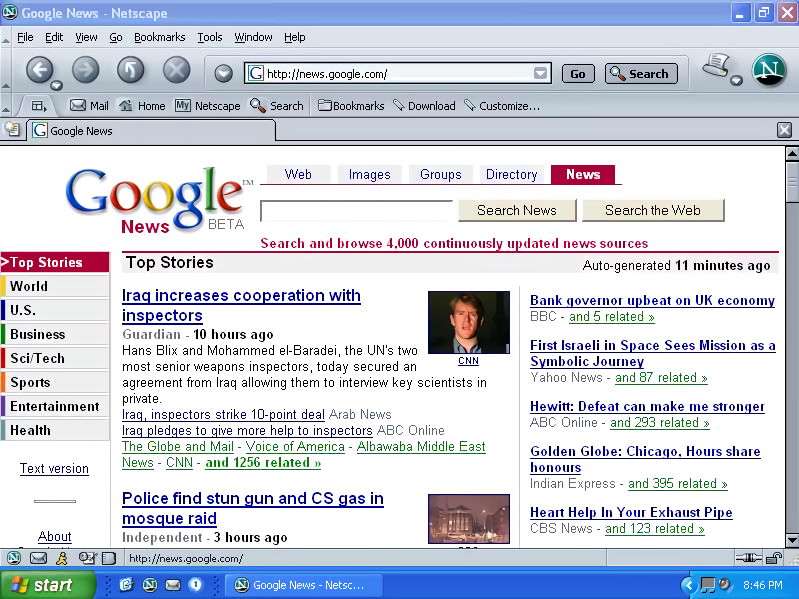Select the Entertainment section in sidebar
Screen dimensions: 799x599
[x=55, y=406]
